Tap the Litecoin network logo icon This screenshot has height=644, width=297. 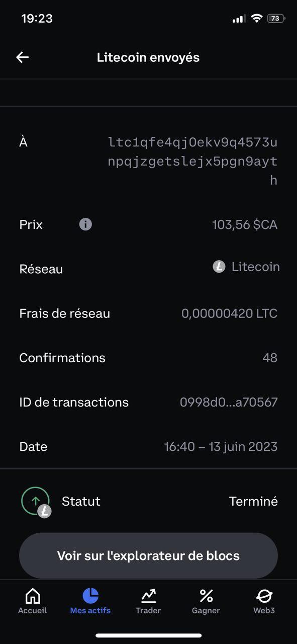coord(219,267)
